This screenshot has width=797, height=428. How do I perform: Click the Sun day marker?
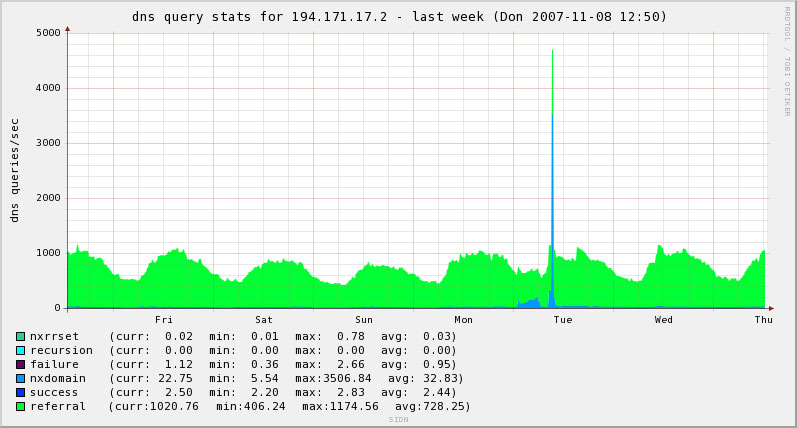tap(364, 320)
